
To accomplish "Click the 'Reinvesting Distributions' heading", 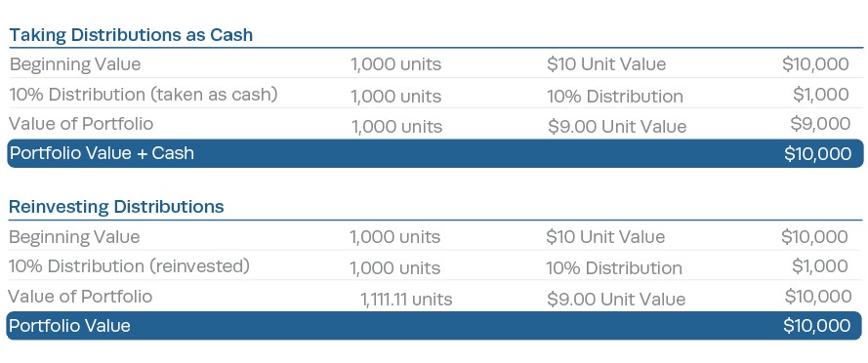I will click(117, 207).
